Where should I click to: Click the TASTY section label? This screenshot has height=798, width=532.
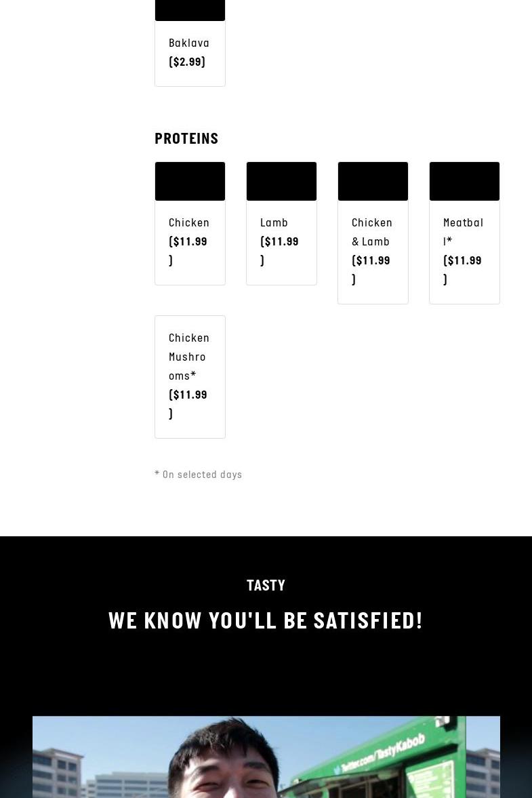[x=266, y=586]
